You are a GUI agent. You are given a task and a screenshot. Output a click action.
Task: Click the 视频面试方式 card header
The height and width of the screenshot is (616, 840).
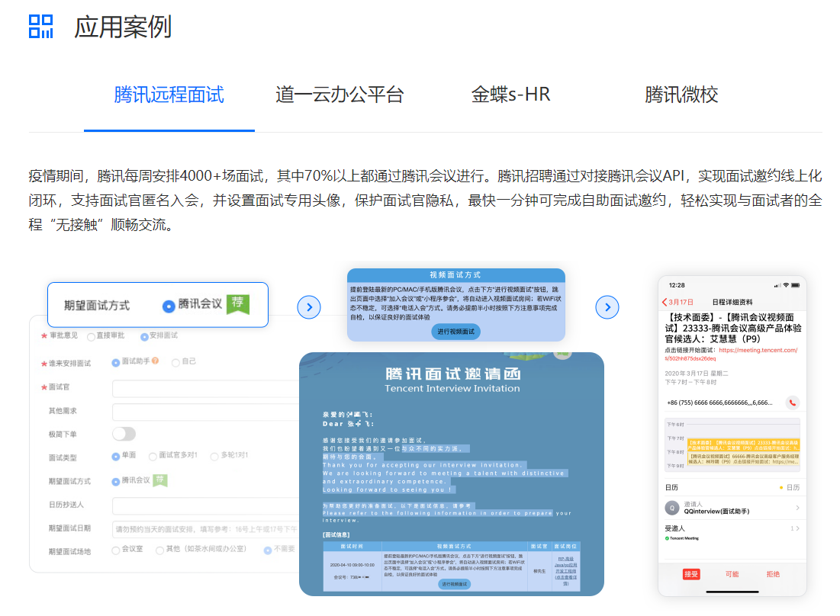click(x=456, y=275)
